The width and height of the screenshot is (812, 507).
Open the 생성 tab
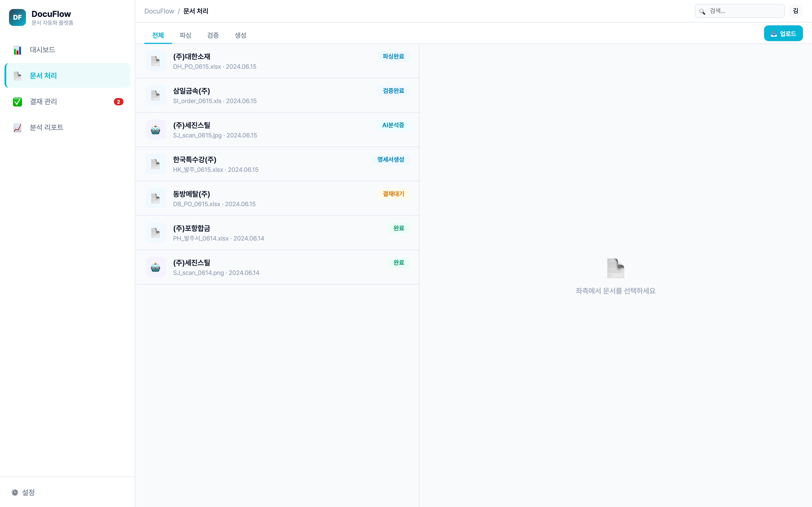[x=240, y=35]
